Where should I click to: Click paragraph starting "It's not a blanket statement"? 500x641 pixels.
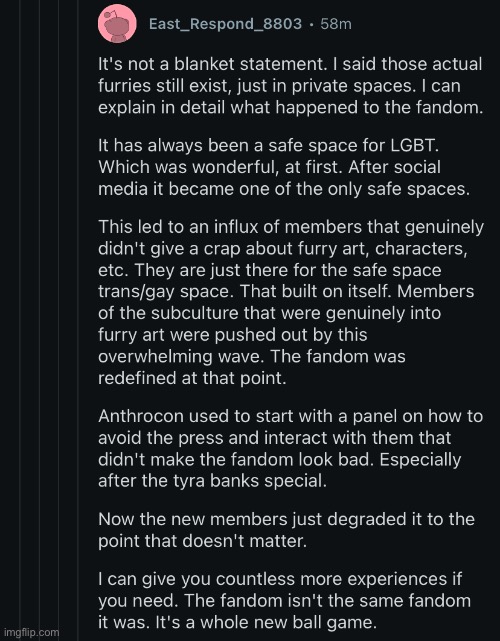(x=290, y=86)
